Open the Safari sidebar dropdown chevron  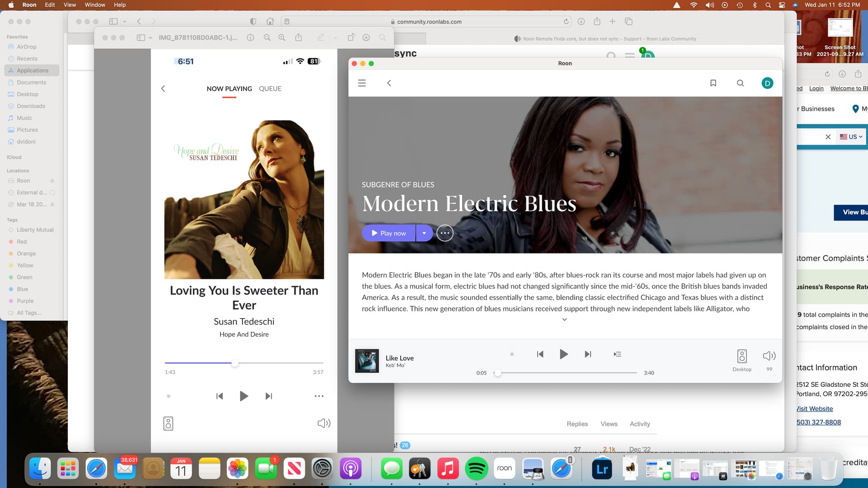coord(124,21)
